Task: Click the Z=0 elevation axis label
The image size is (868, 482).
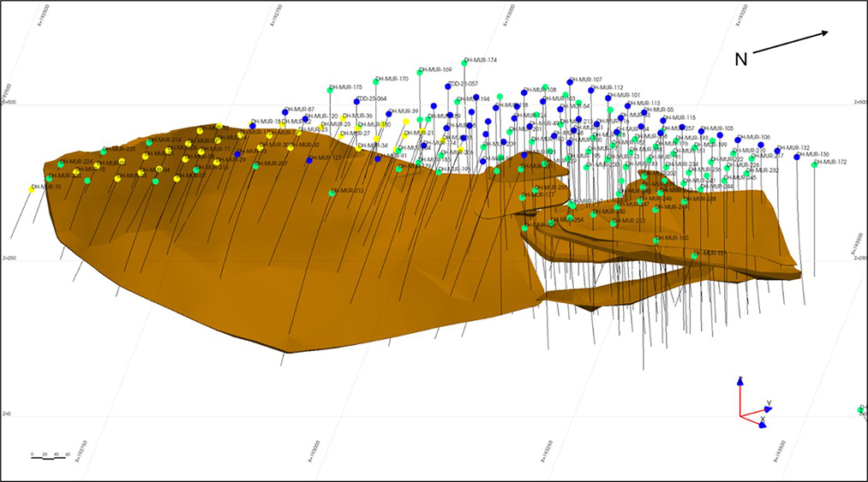Action: tap(6, 414)
